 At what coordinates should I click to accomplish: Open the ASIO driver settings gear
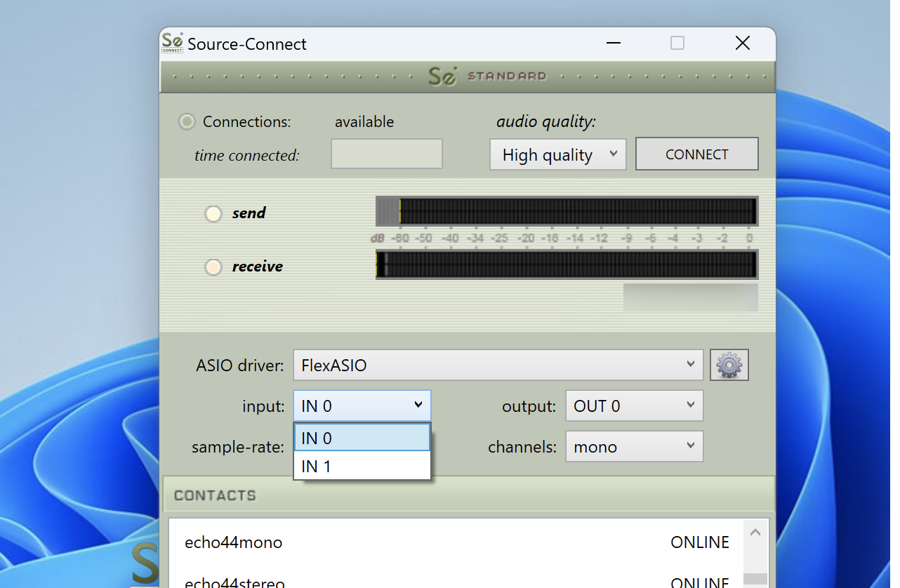[x=729, y=365]
